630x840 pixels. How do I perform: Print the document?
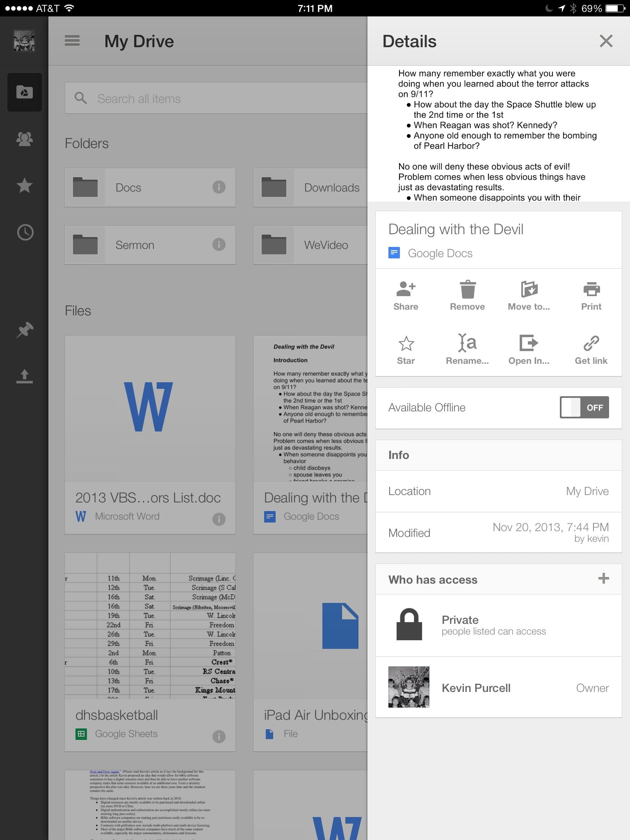[591, 296]
